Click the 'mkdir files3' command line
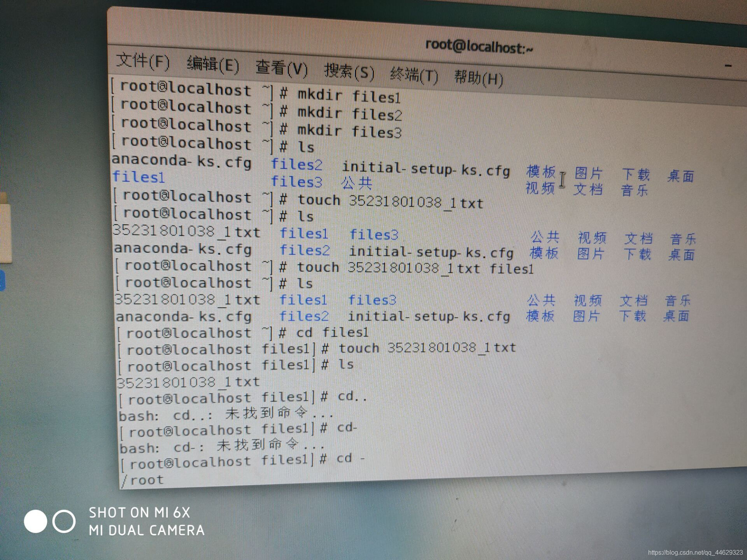 coord(256,128)
